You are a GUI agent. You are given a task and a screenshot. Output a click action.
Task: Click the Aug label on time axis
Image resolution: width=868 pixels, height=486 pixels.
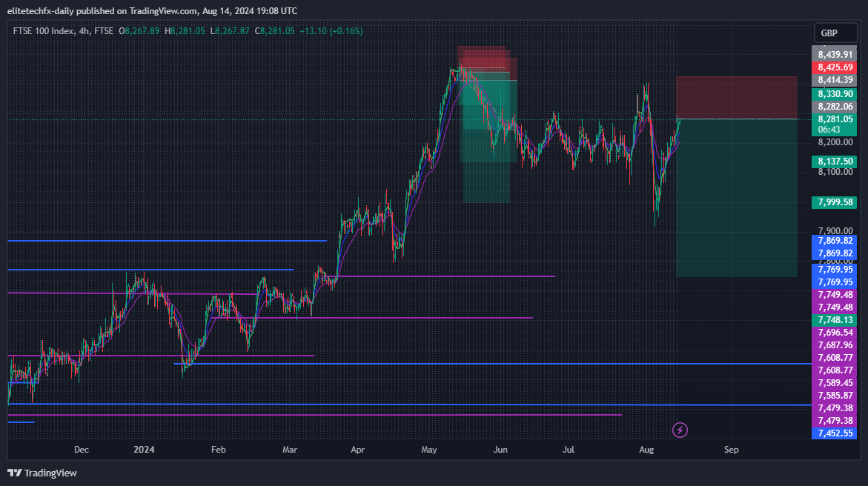click(x=646, y=450)
